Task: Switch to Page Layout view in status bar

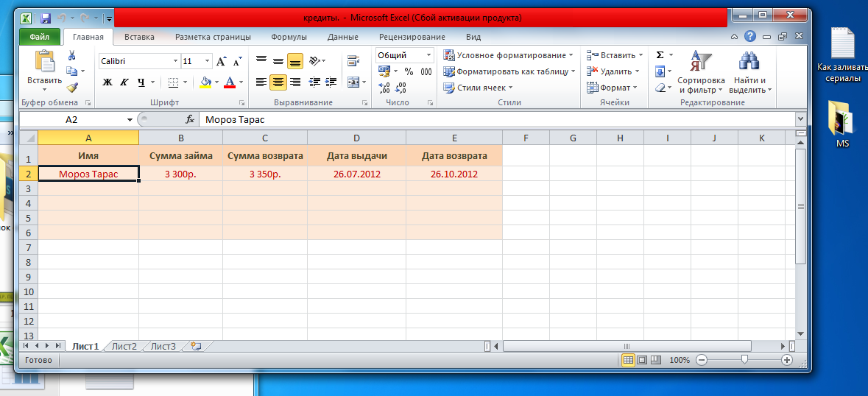Action: pos(641,359)
